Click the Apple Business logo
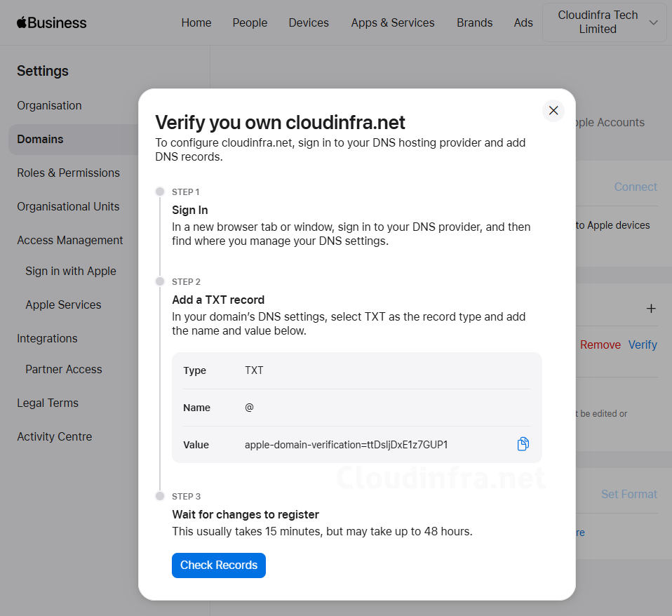The width and height of the screenshot is (672, 616). point(51,22)
